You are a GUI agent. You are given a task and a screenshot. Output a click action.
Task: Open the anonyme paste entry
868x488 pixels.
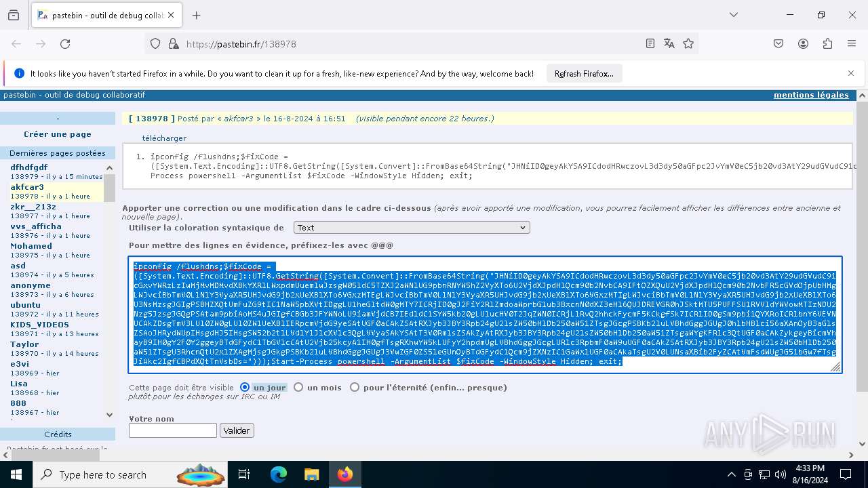pyautogui.click(x=31, y=285)
